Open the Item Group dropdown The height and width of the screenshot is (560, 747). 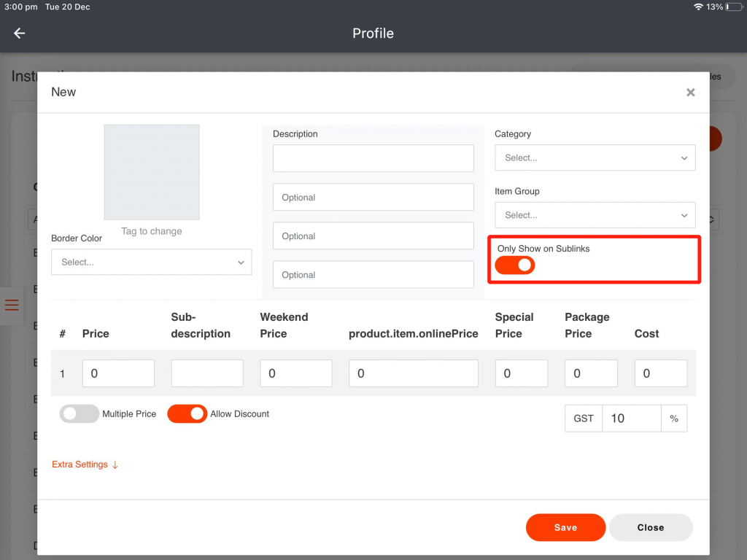[x=595, y=216]
